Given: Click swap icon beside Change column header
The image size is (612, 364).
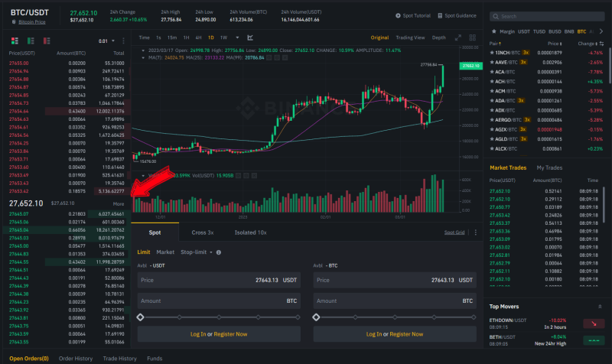Looking at the screenshot, I should click(601, 44).
